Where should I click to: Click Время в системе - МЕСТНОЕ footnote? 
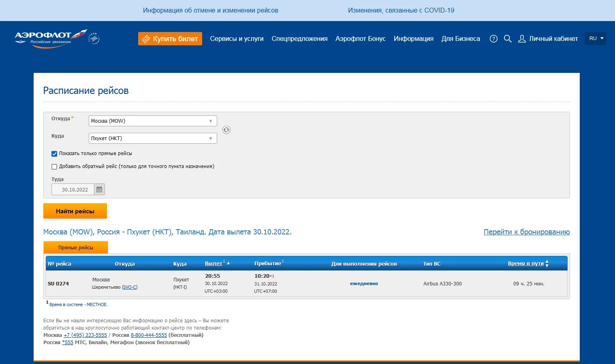[79, 305]
